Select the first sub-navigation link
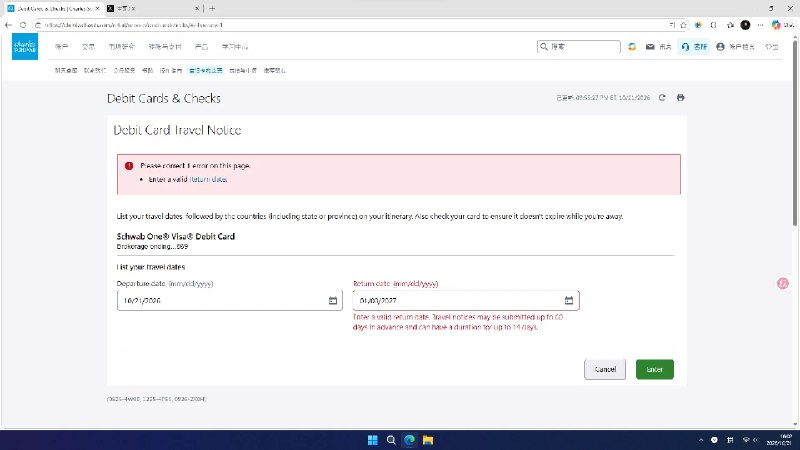The height and width of the screenshot is (450, 800). coord(66,70)
